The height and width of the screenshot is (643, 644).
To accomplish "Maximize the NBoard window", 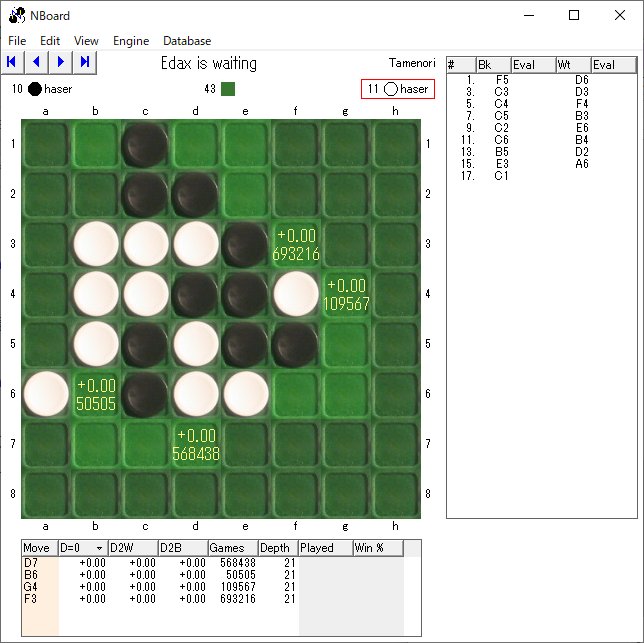I will (574, 16).
